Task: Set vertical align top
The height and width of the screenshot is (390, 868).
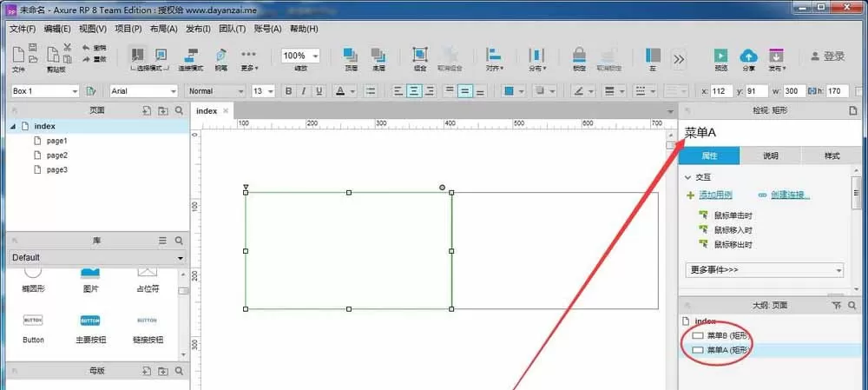Action: (450, 91)
